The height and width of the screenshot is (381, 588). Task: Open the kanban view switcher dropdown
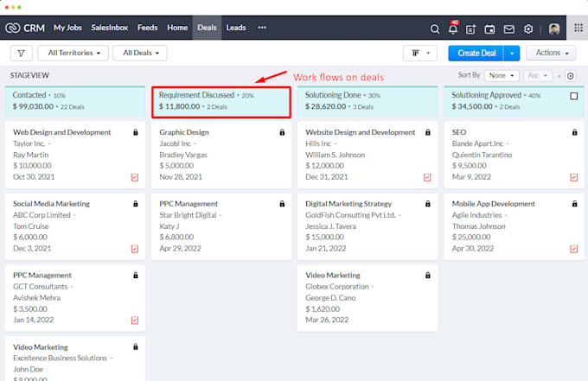[420, 54]
